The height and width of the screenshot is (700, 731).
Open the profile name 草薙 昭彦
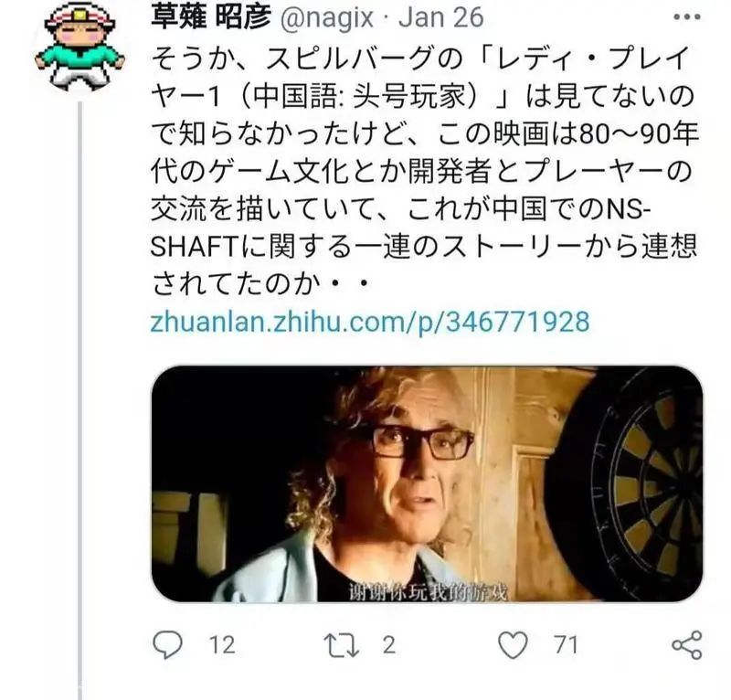coord(211,17)
